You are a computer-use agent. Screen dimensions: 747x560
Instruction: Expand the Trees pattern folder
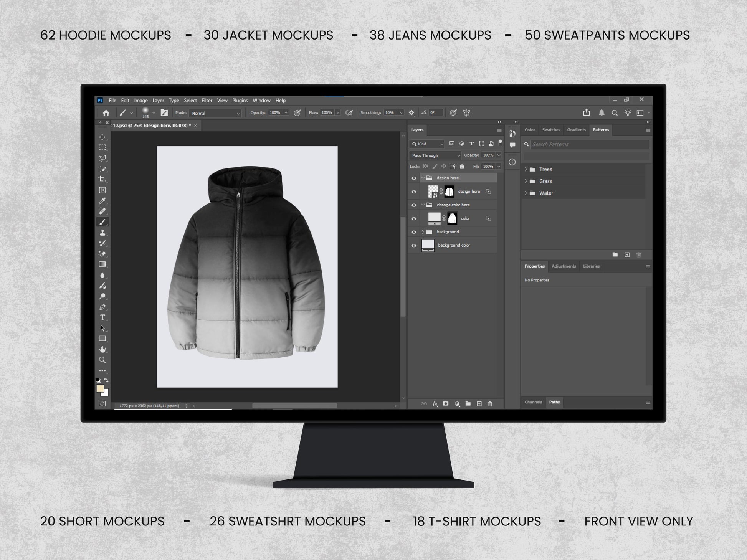(526, 169)
